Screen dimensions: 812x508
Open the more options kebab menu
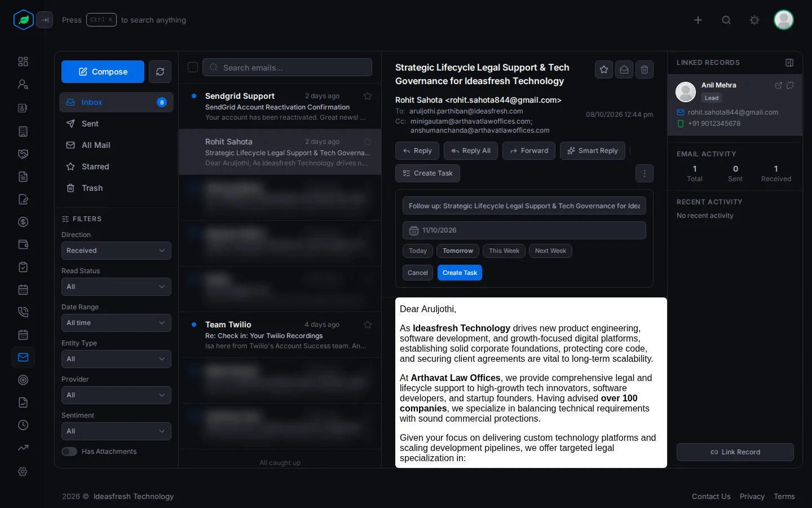coord(645,173)
